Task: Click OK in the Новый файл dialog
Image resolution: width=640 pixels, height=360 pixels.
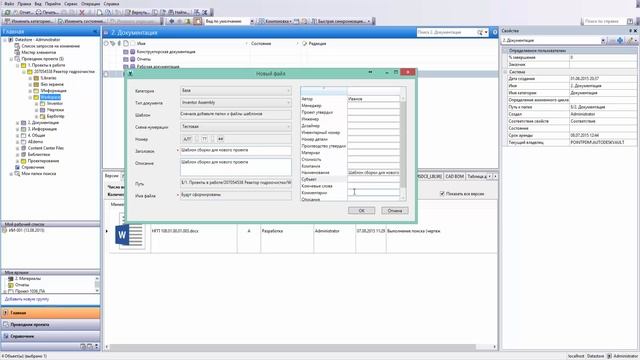Action: click(x=362, y=211)
